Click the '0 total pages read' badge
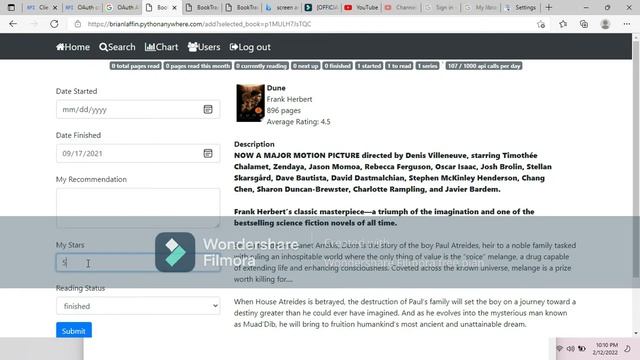This screenshot has height=360, width=640. [136, 66]
